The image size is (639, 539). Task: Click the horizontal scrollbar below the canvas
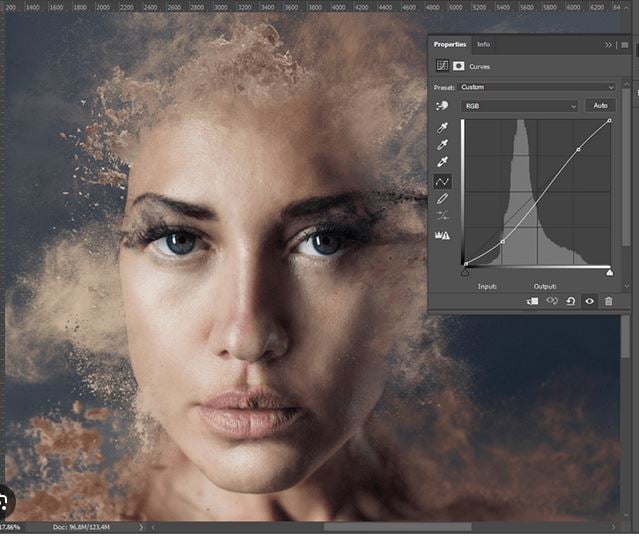[370, 526]
